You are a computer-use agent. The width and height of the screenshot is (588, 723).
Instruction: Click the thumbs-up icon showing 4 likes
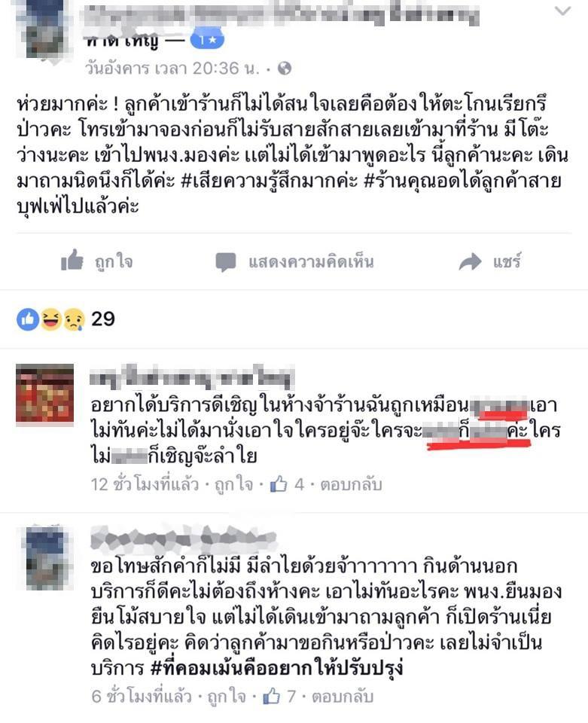pyautogui.click(x=279, y=484)
